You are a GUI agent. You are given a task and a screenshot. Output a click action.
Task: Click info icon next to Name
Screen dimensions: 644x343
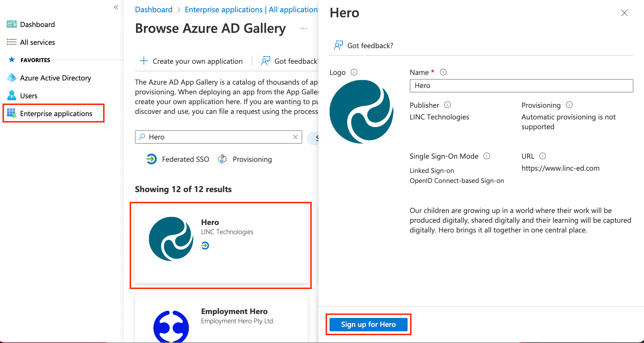pos(443,72)
